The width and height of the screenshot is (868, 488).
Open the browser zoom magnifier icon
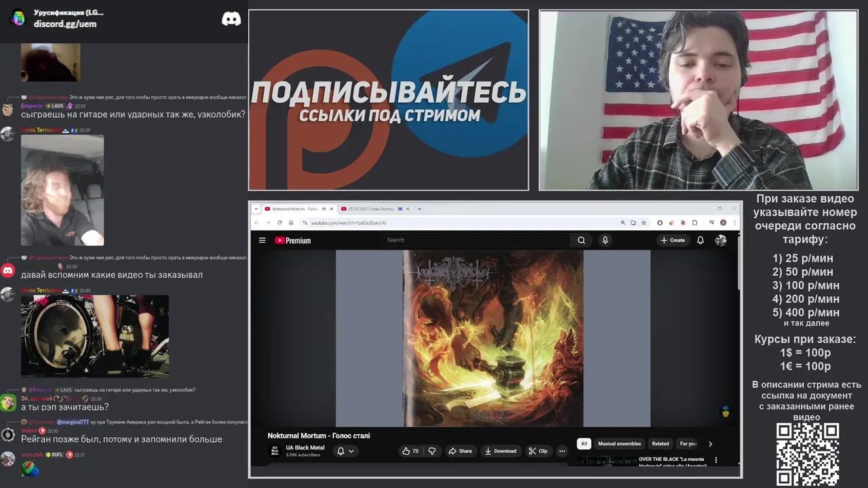point(623,222)
